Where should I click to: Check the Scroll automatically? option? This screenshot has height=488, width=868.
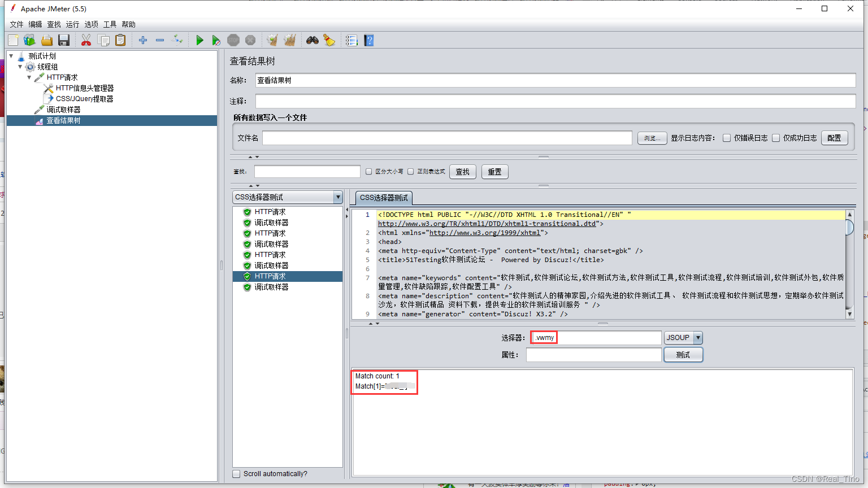236,474
